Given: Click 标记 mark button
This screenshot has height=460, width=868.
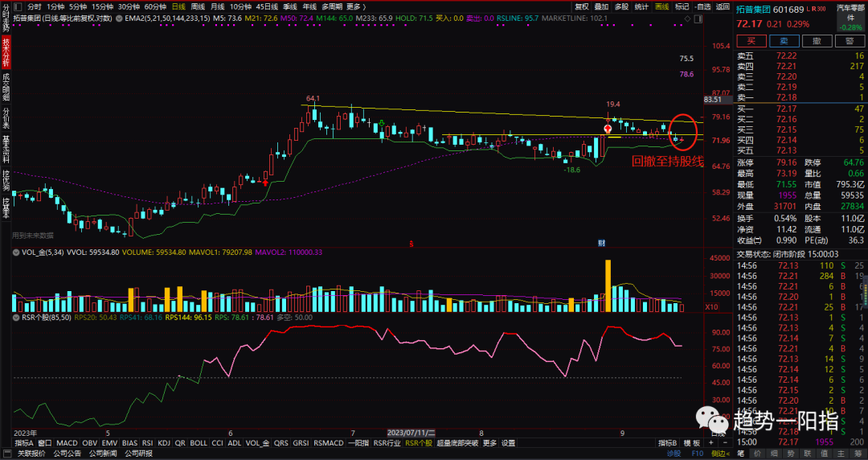Looking at the screenshot, I should coord(682,6).
